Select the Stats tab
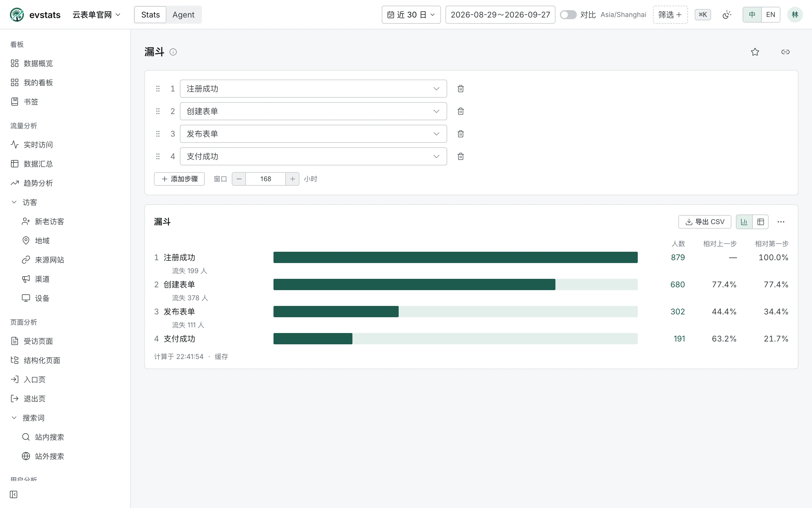Image resolution: width=812 pixels, height=508 pixels. click(x=150, y=15)
